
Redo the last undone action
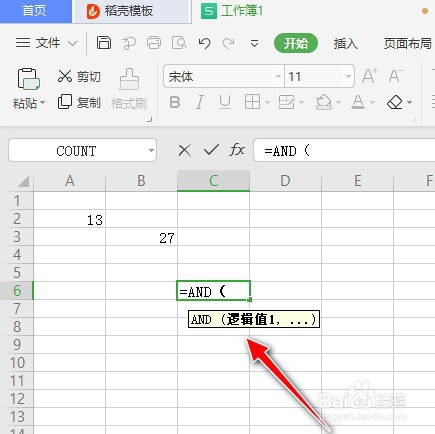229,43
